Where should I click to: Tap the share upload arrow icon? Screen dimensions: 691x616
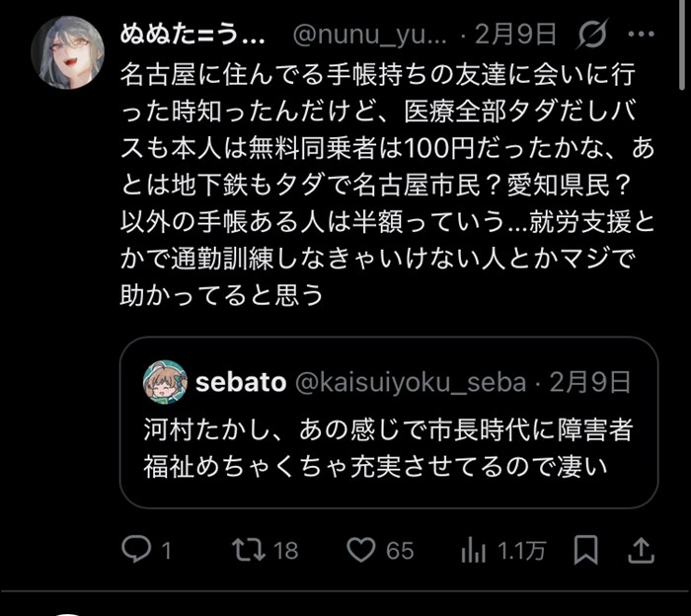(641, 550)
